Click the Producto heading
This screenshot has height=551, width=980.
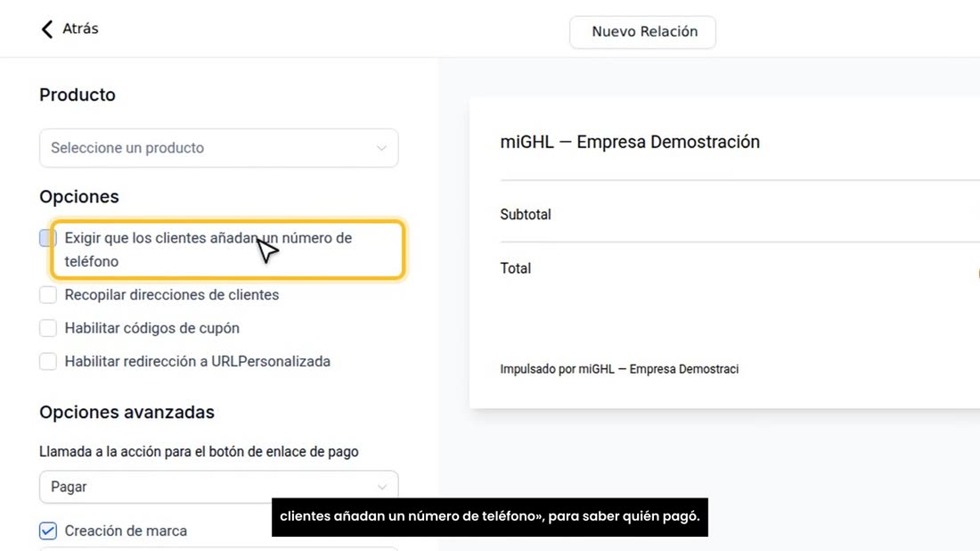coord(78,95)
